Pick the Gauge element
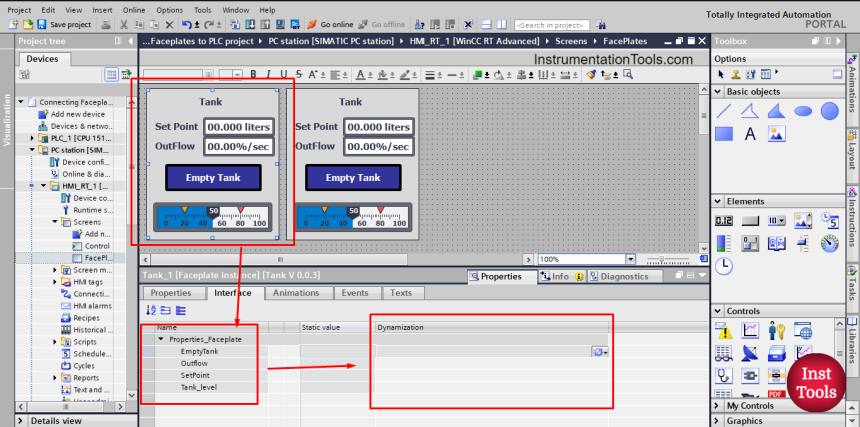 tap(829, 243)
